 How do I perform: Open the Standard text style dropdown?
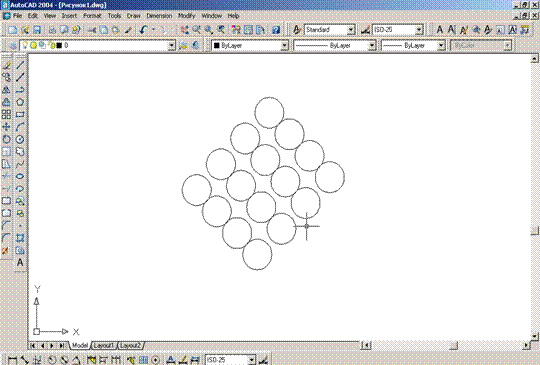coord(351,30)
